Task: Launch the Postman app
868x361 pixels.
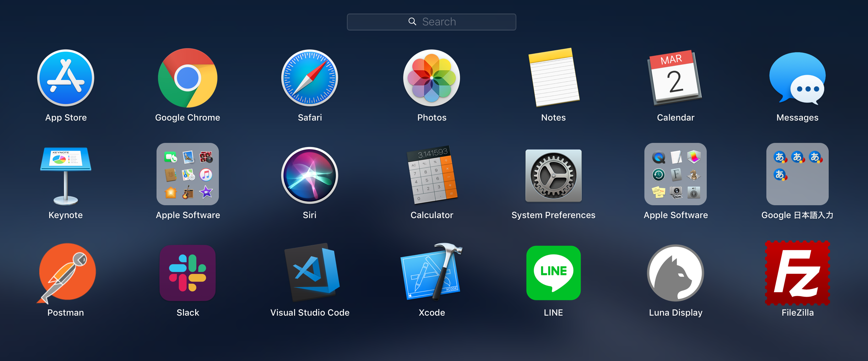Action: coord(66,273)
